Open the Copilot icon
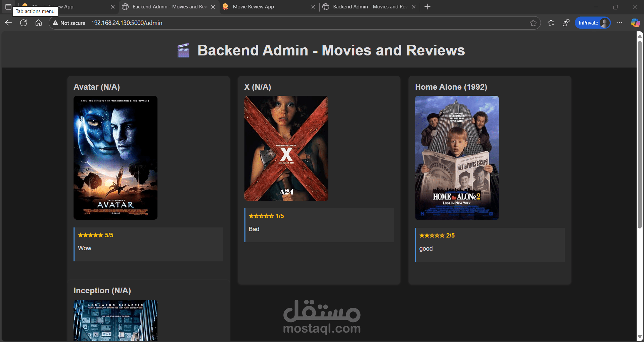This screenshot has width=644, height=342. pyautogui.click(x=635, y=23)
